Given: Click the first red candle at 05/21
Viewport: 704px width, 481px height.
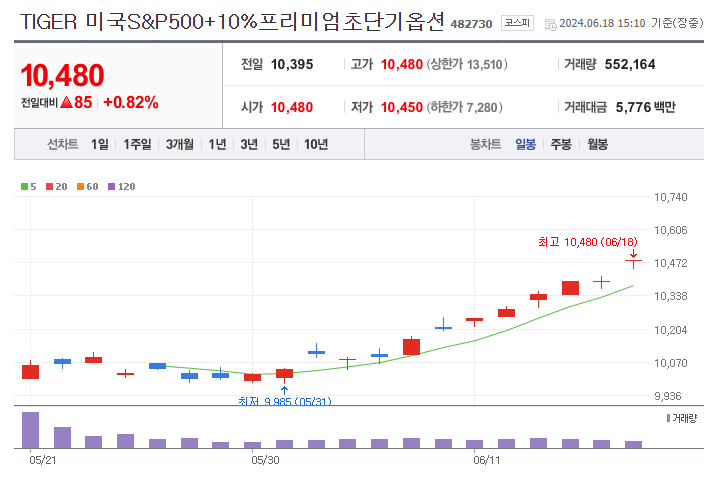Looking at the screenshot, I should [31, 371].
